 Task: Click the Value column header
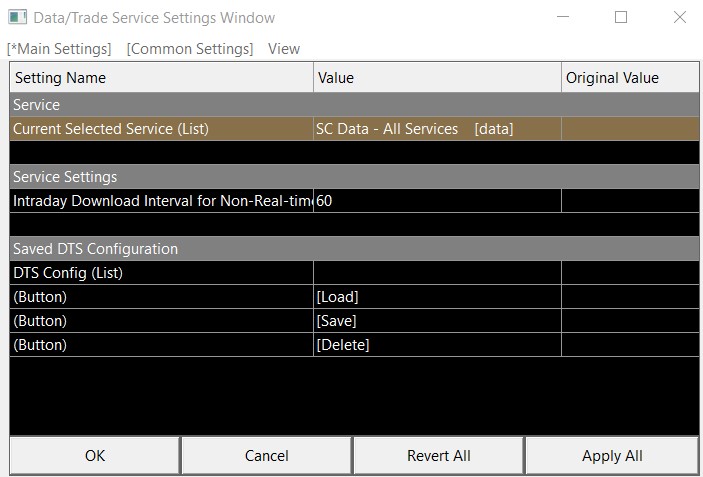pos(437,77)
